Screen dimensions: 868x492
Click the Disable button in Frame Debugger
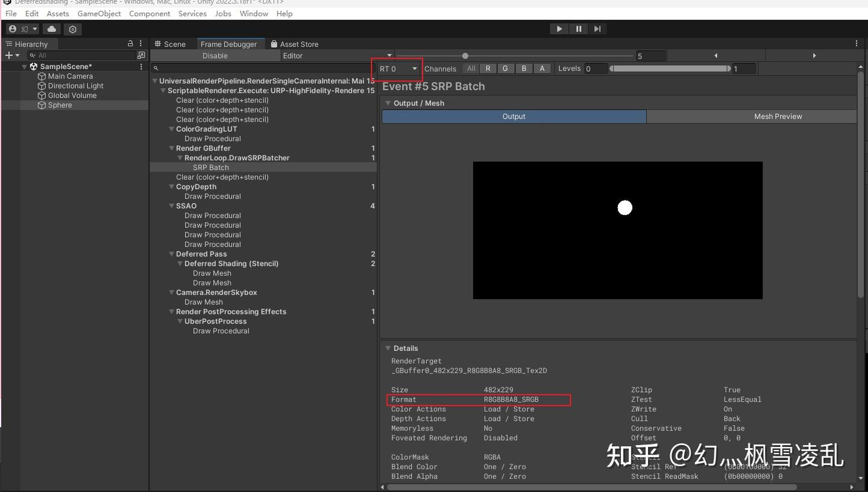coord(215,56)
